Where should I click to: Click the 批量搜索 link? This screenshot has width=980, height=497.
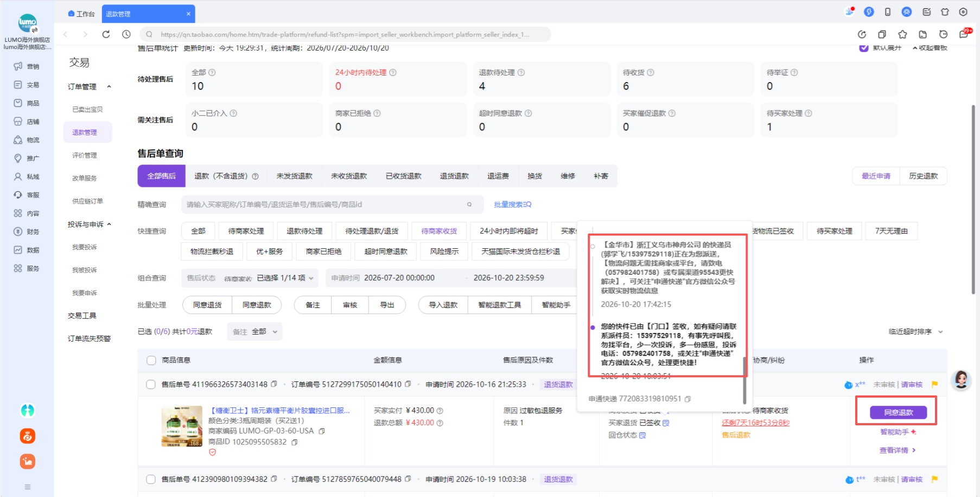(x=512, y=204)
